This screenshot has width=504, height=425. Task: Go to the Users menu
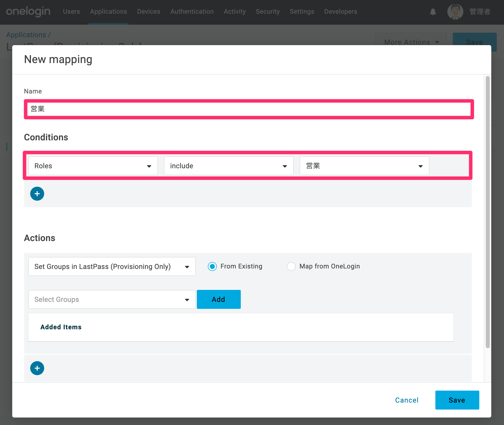point(71,11)
